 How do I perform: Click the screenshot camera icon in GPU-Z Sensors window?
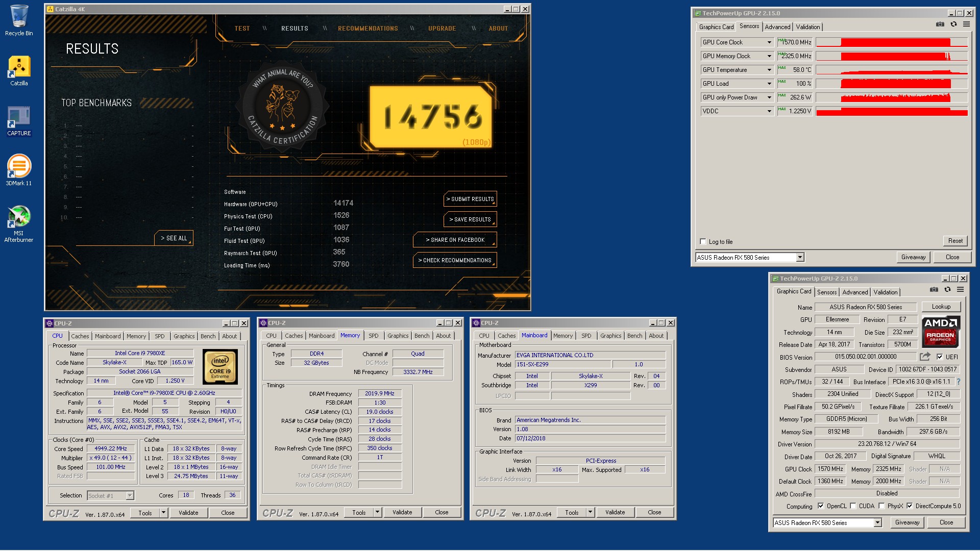pyautogui.click(x=940, y=24)
